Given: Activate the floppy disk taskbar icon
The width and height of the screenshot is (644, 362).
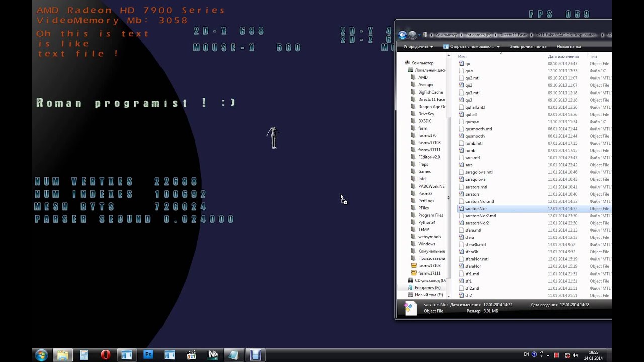Looking at the screenshot, I should point(255,355).
